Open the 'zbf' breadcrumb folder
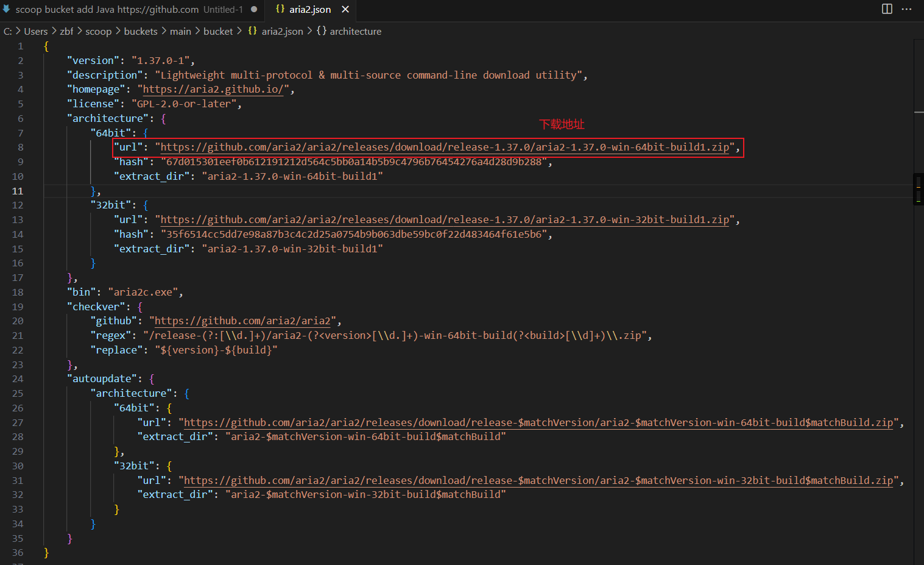The image size is (924, 565). (x=66, y=31)
